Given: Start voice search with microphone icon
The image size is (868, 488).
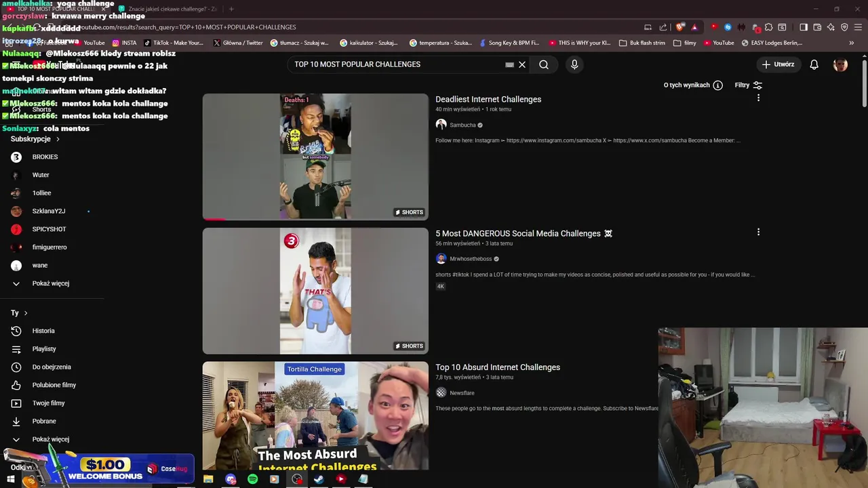Looking at the screenshot, I should tap(574, 64).
